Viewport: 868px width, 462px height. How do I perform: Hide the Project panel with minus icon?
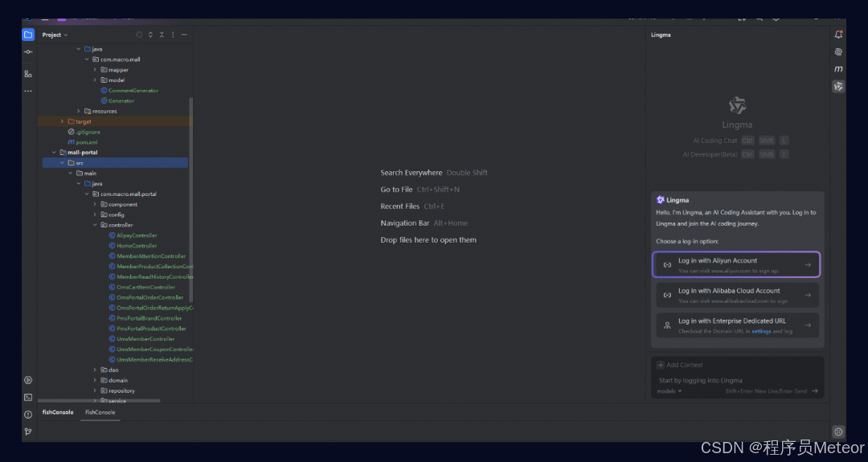tap(184, 35)
